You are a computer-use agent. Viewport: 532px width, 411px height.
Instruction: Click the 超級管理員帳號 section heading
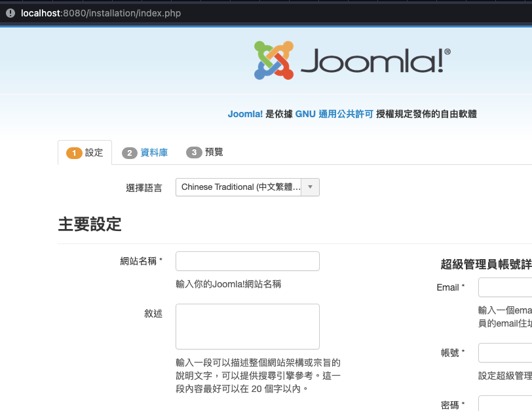tap(486, 264)
